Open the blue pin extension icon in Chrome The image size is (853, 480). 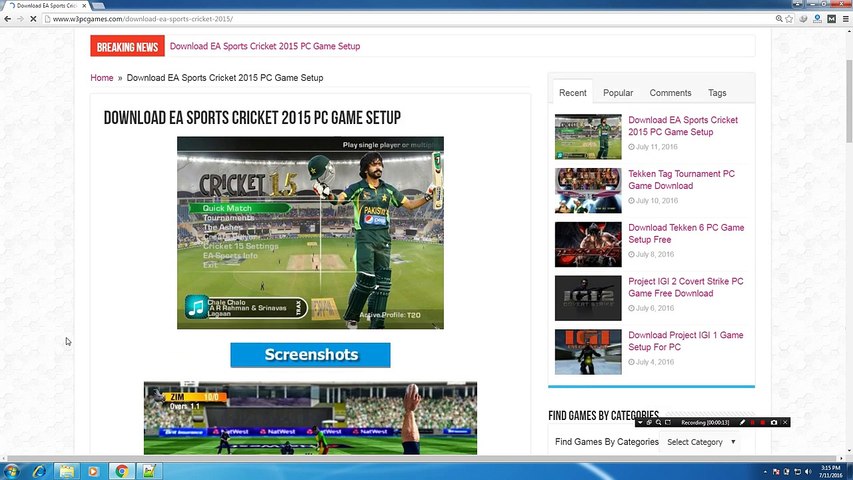pyautogui.click(x=817, y=19)
